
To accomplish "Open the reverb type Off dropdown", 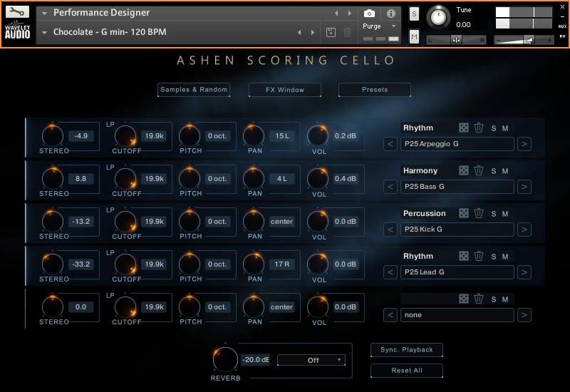I will point(311,361).
